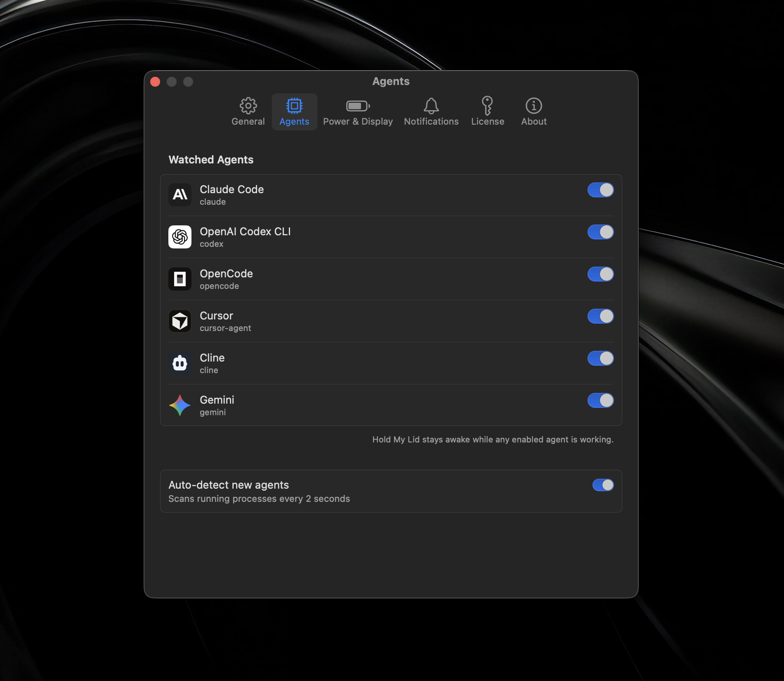This screenshot has height=681, width=784.
Task: Click the Cline name text
Action: 212,358
